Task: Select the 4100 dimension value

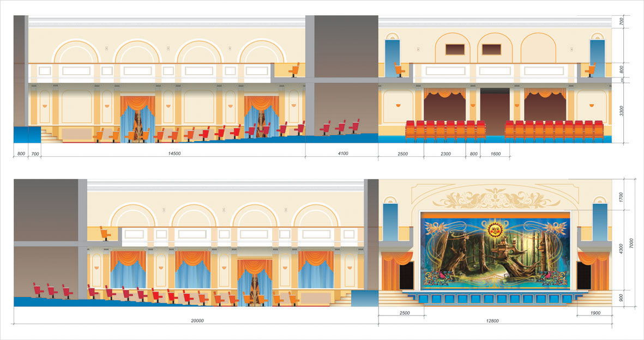Action: pos(343,154)
